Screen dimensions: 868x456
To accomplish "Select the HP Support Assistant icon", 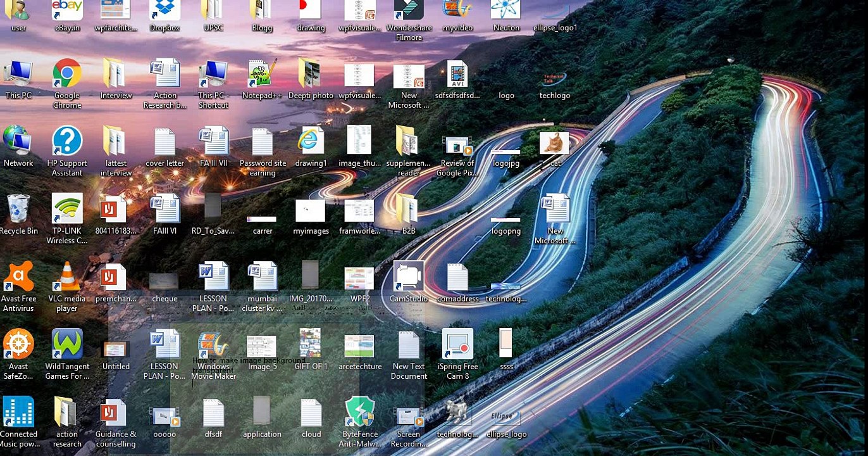I will pyautogui.click(x=67, y=141).
